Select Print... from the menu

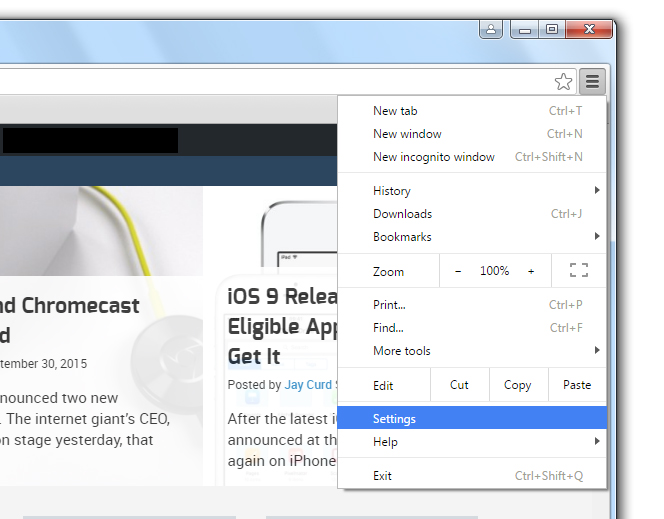pos(389,305)
